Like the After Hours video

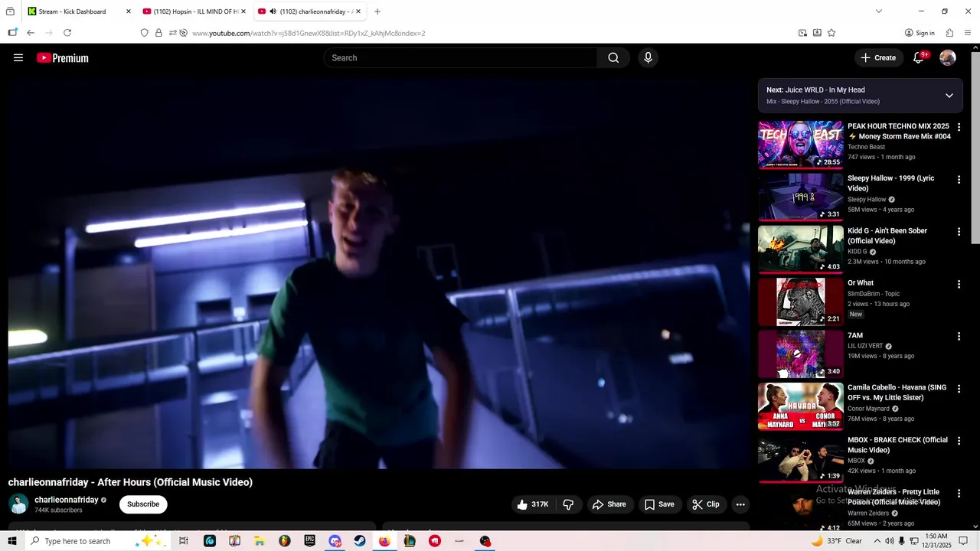coord(532,504)
